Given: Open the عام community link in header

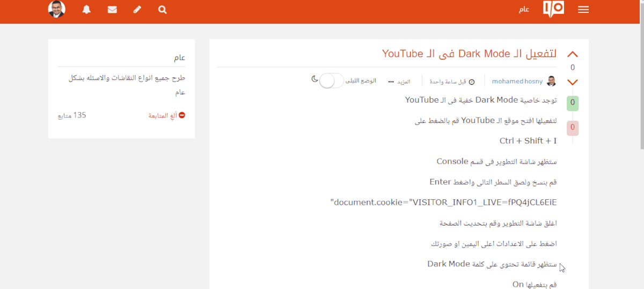Looking at the screenshot, I should [x=524, y=10].
